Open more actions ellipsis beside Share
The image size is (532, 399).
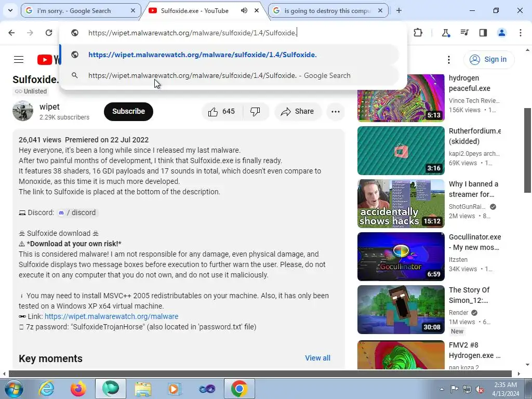pyautogui.click(x=336, y=112)
